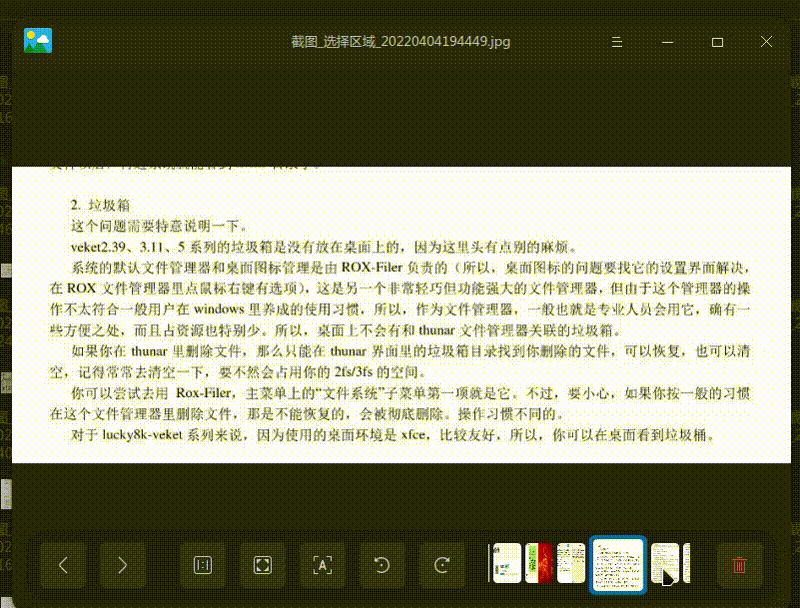Screen dimensions: 800x608
Task: Go to the previous image
Action: tap(63, 565)
